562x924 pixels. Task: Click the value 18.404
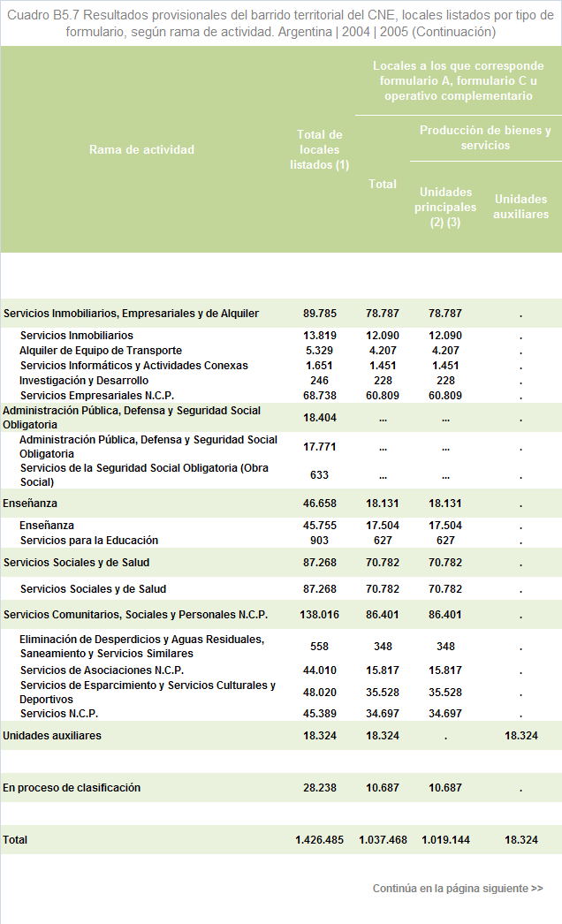point(320,418)
